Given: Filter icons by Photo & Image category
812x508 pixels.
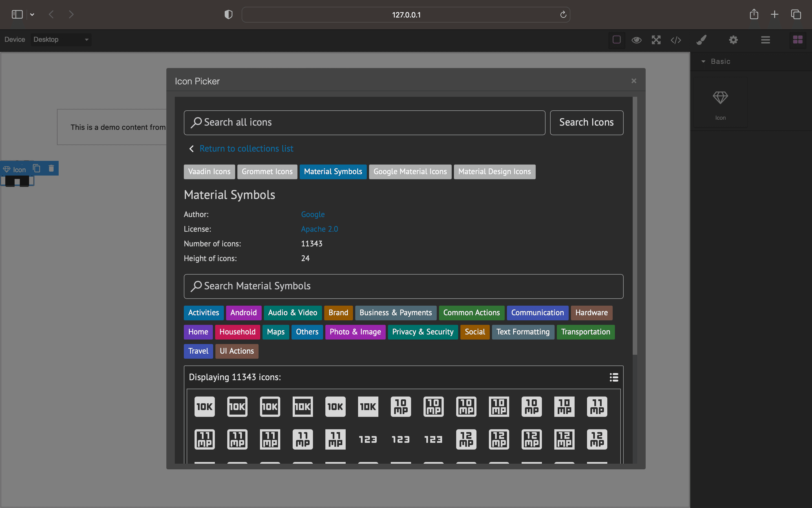Looking at the screenshot, I should click(x=355, y=332).
